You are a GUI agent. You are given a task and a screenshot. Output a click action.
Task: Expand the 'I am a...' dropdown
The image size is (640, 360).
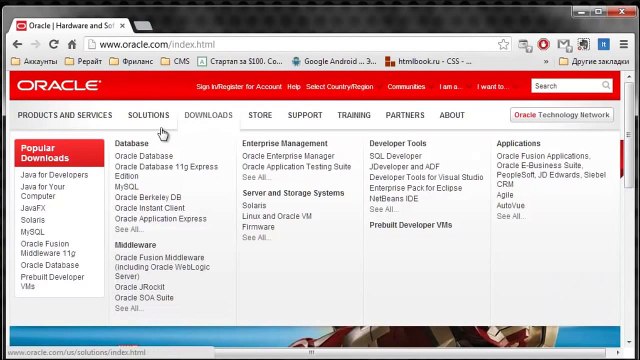click(454, 87)
